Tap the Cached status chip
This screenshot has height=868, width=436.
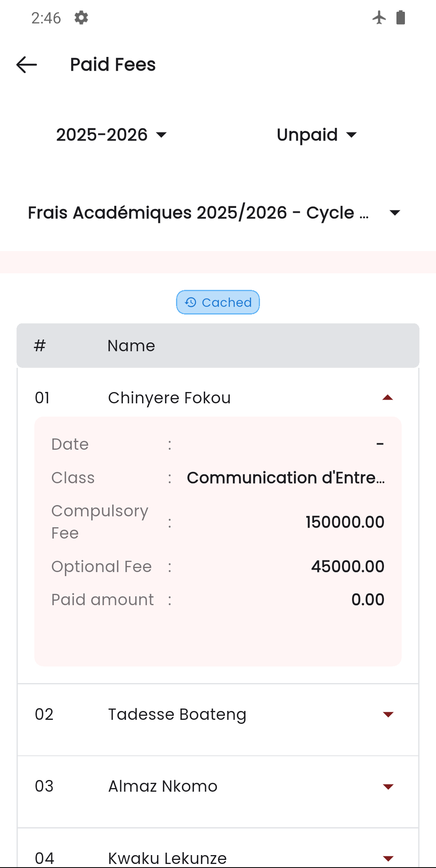pos(218,302)
